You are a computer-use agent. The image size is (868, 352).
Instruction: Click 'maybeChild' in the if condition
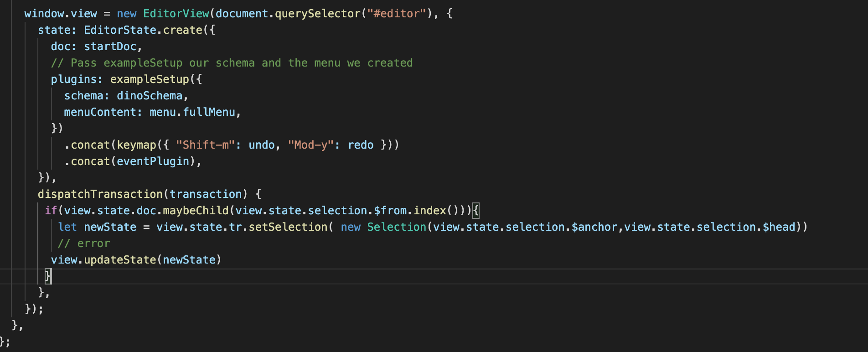pos(196,210)
